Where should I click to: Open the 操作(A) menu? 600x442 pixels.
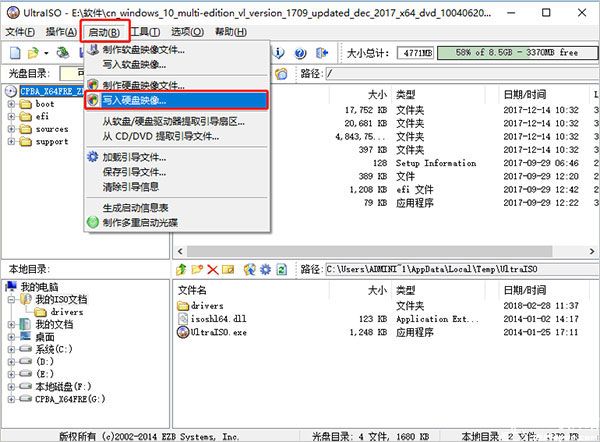point(61,32)
